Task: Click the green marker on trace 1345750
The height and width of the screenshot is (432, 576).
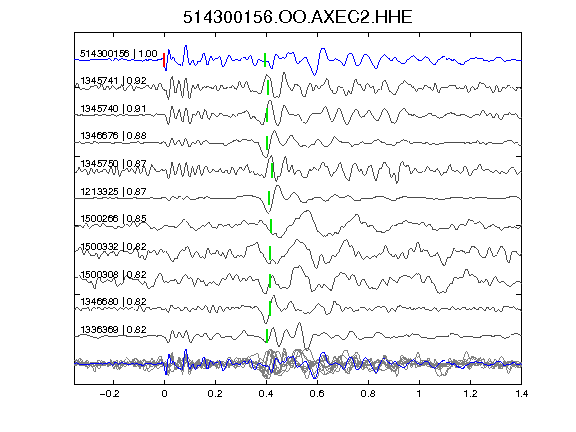Action: coord(272,171)
